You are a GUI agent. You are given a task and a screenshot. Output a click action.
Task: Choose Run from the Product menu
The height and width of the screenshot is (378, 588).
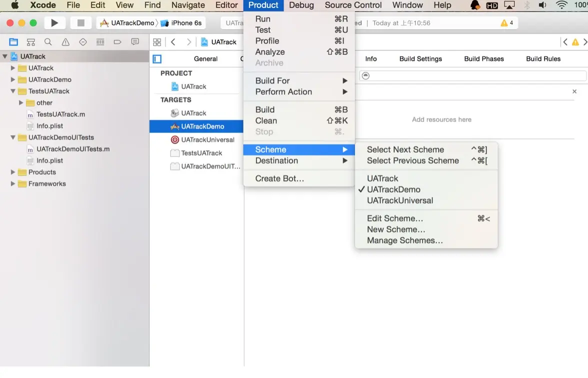tap(299, 19)
